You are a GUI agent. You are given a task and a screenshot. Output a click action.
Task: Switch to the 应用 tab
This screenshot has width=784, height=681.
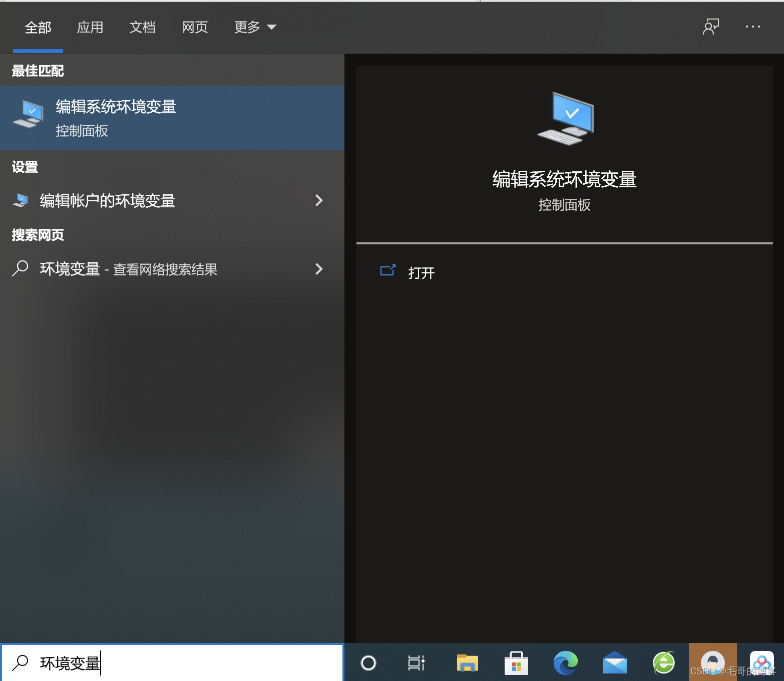(x=90, y=28)
